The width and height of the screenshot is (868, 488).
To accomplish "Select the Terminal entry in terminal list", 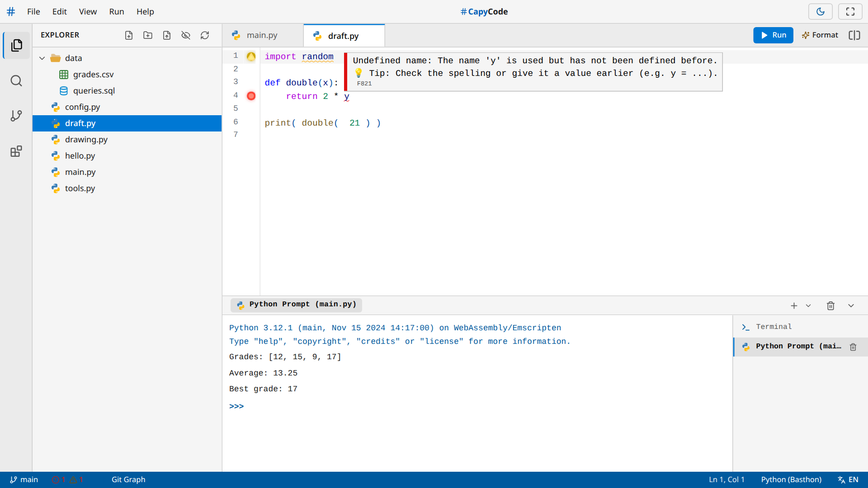I will click(x=800, y=327).
